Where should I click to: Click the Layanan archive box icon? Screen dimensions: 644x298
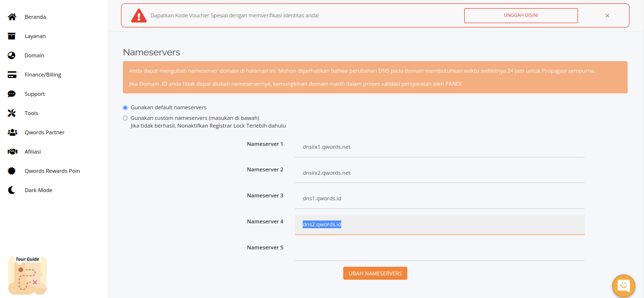(12, 36)
